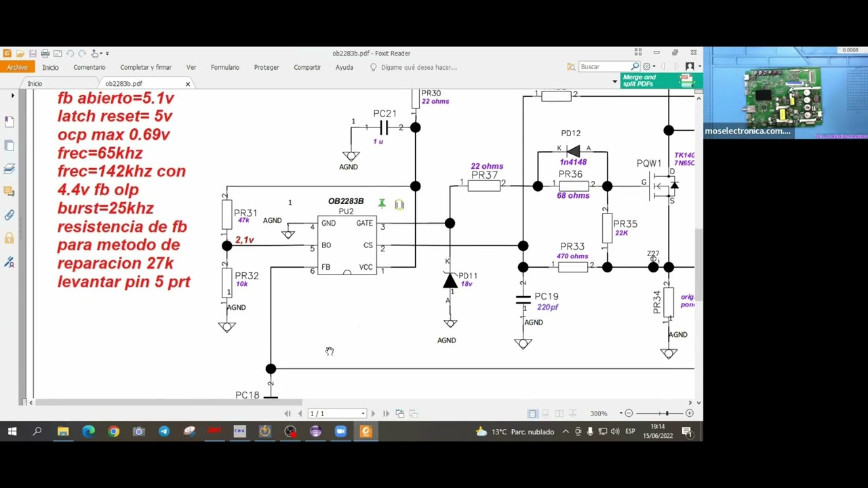Screen dimensions: 868x488
Task: Open the Ayuda ribbon tab
Action: [344, 67]
